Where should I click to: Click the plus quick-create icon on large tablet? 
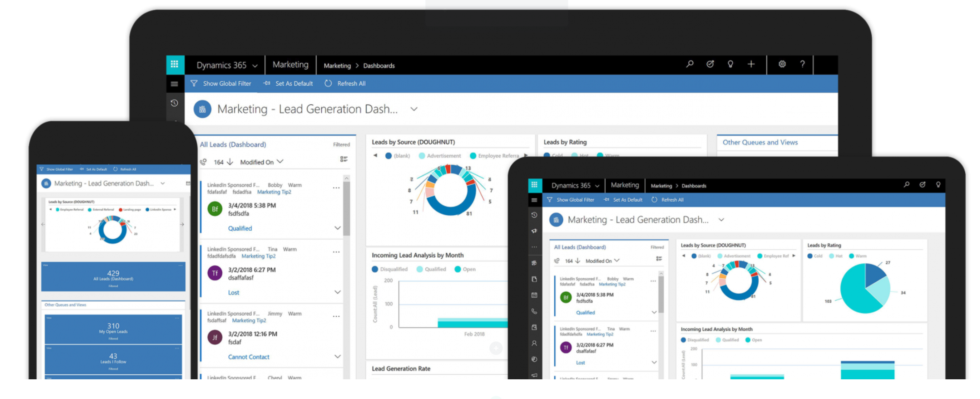click(751, 64)
